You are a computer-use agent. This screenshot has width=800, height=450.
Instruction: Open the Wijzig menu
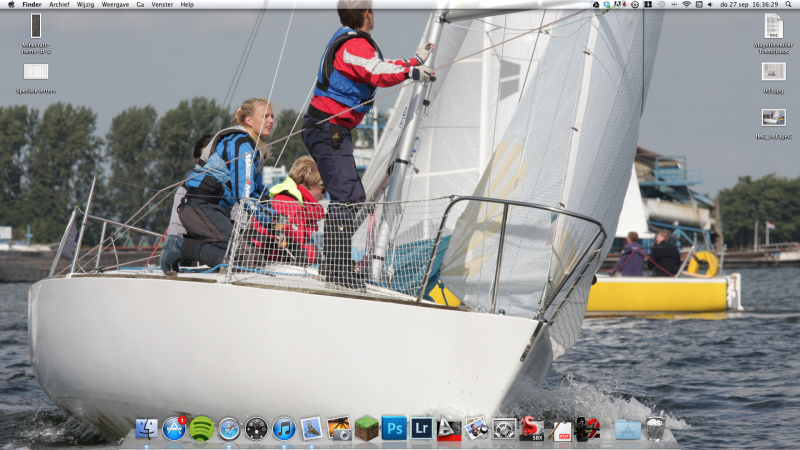pyautogui.click(x=85, y=4)
